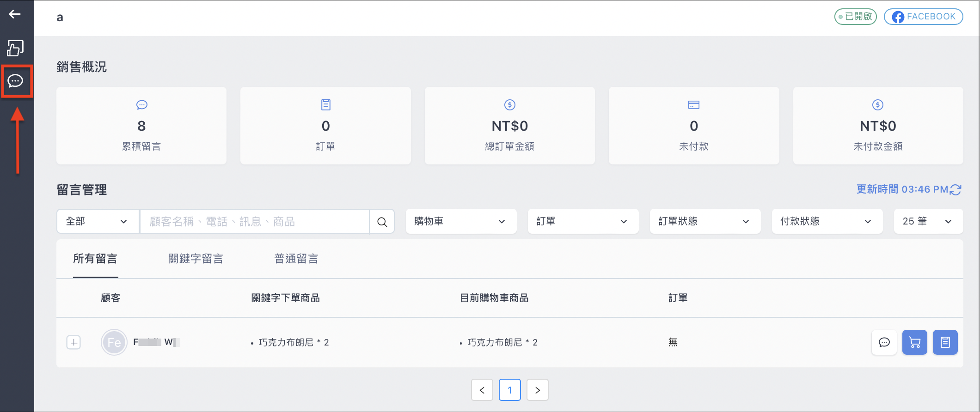The width and height of the screenshot is (980, 412).
Task: Click the customer avatar Fe
Action: [114, 342]
